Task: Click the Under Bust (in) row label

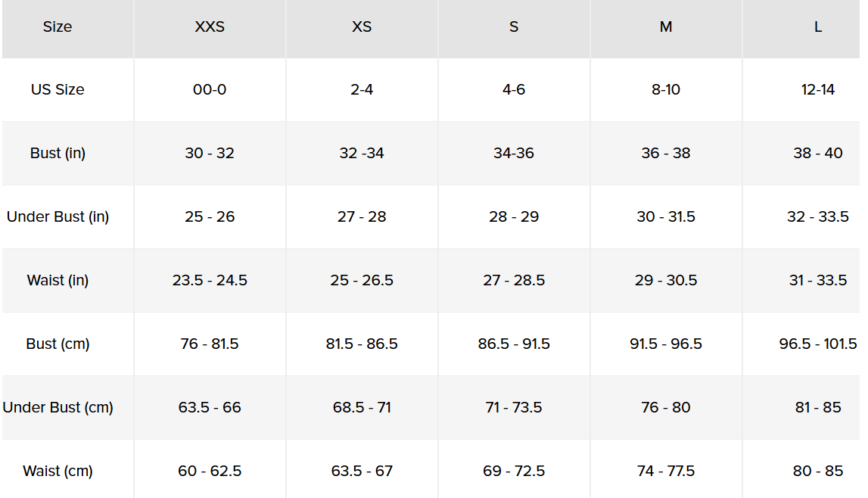Action: [58, 216]
